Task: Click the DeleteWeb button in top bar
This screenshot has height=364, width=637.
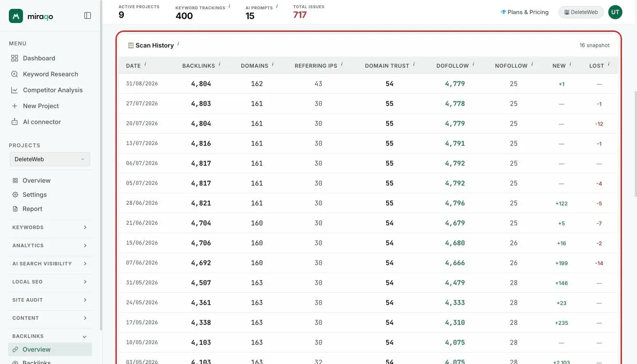Action: click(581, 12)
